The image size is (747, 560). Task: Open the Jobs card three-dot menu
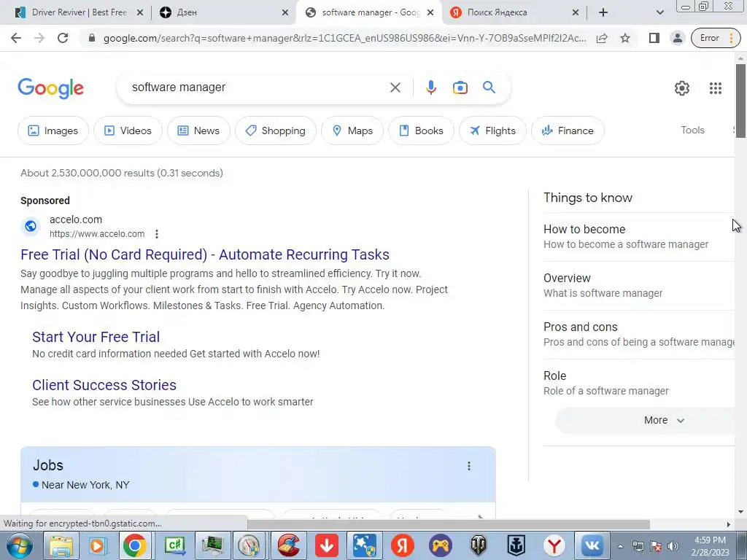(469, 466)
